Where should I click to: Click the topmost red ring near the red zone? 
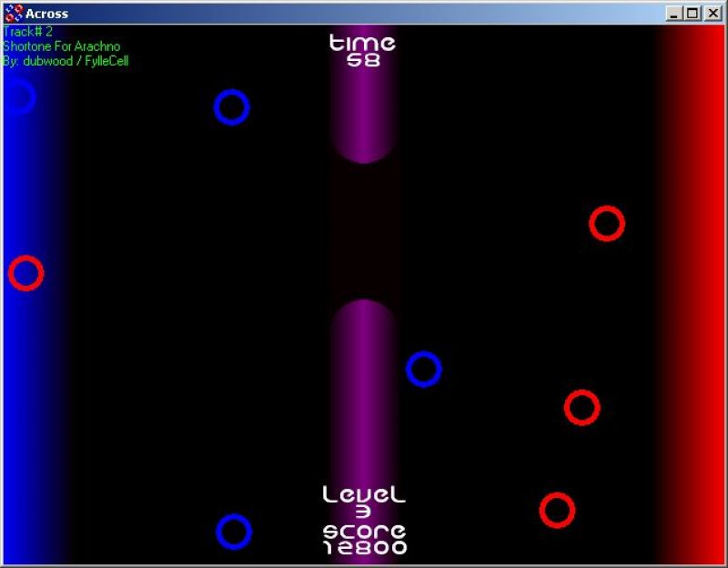[607, 223]
